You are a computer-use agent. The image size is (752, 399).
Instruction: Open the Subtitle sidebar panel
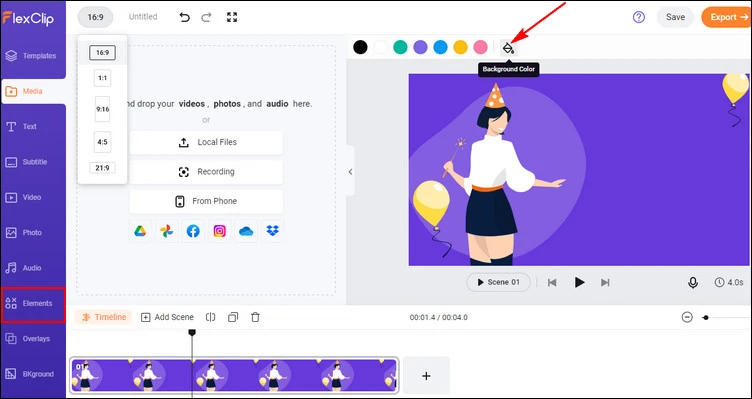pyautogui.click(x=33, y=162)
